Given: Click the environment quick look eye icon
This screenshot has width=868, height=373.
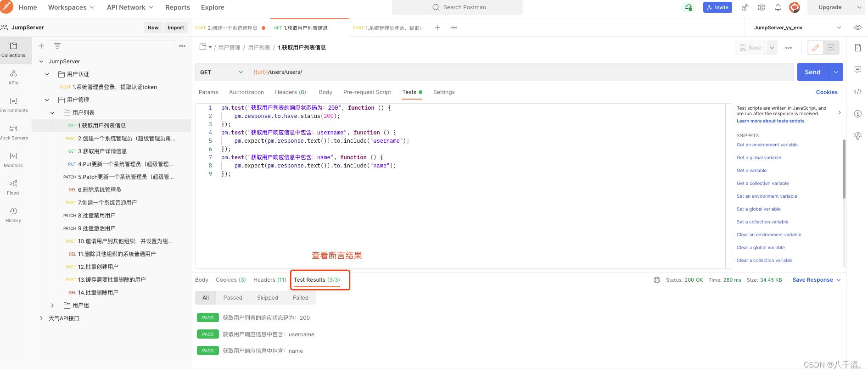Looking at the screenshot, I should tap(857, 28).
